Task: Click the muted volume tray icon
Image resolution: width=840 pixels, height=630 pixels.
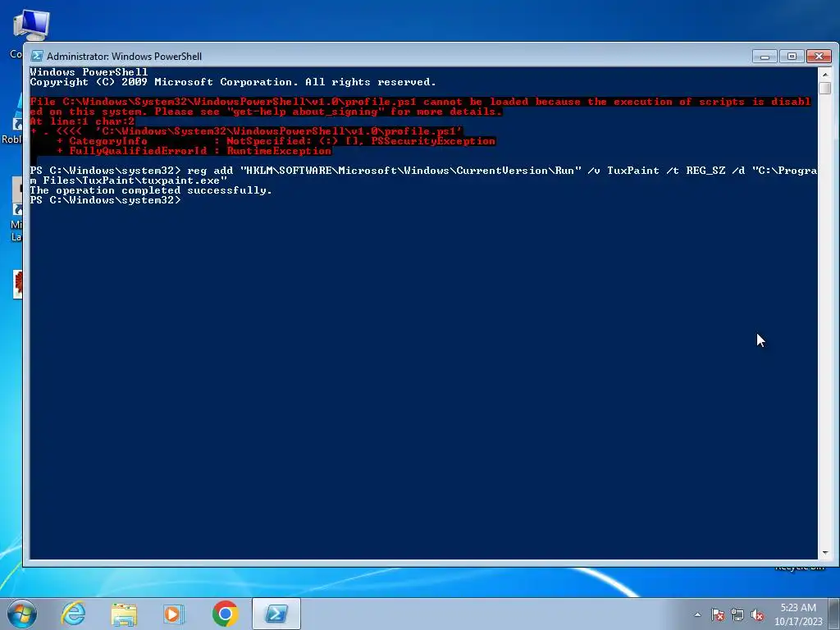Action: [x=757, y=614]
